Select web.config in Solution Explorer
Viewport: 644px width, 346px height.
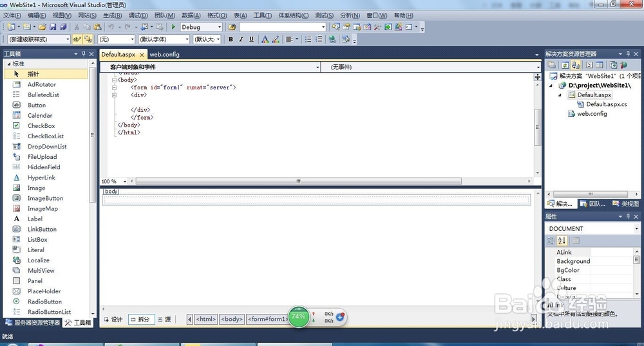click(x=592, y=114)
